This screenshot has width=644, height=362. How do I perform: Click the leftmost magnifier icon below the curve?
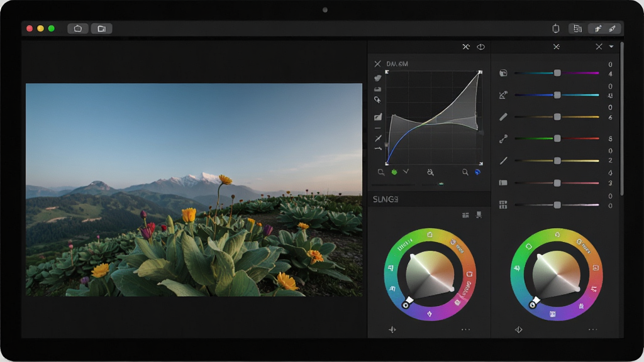coord(381,172)
